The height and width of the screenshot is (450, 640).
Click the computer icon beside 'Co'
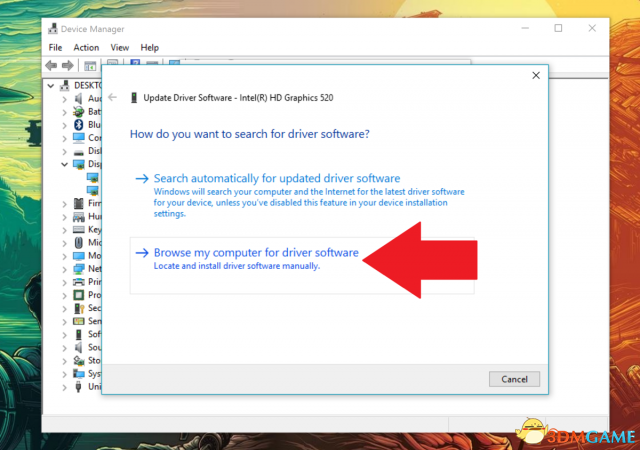point(78,138)
